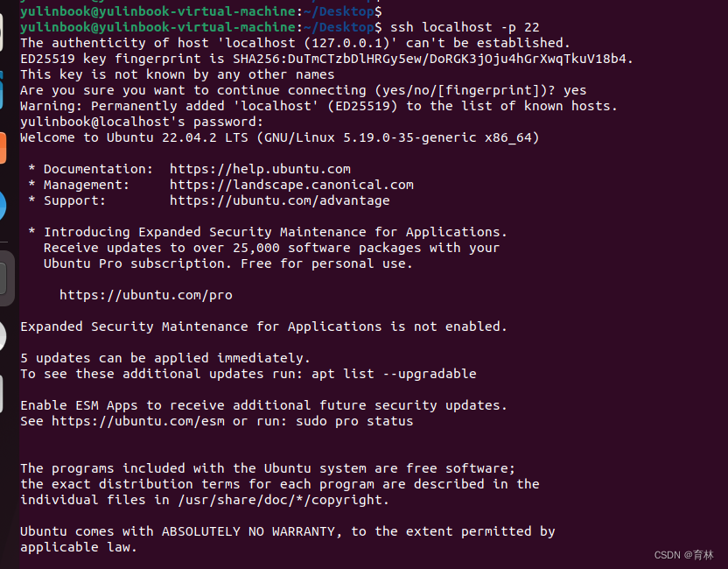This screenshot has width=728, height=569.
Task: Click the yulinbook@localhost's password prompt line
Action: point(122,122)
